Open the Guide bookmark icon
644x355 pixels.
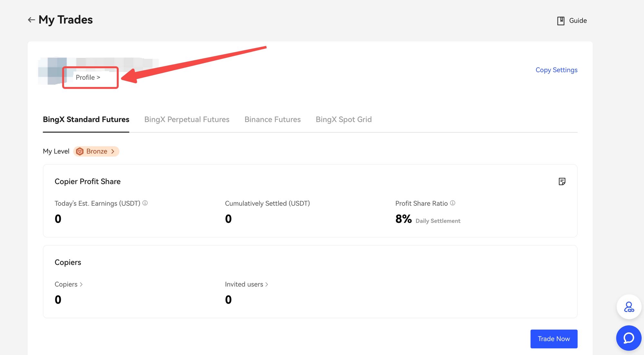[x=561, y=21]
